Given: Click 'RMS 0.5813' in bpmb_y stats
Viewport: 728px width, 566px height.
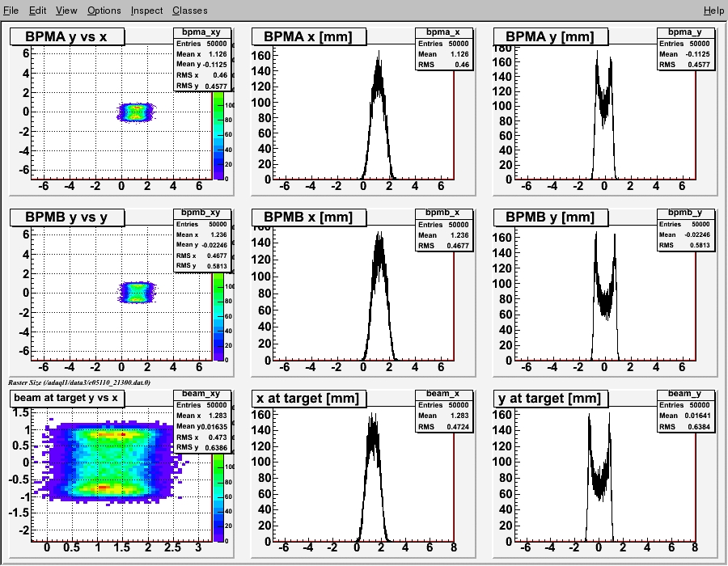Looking at the screenshot, I should 684,245.
